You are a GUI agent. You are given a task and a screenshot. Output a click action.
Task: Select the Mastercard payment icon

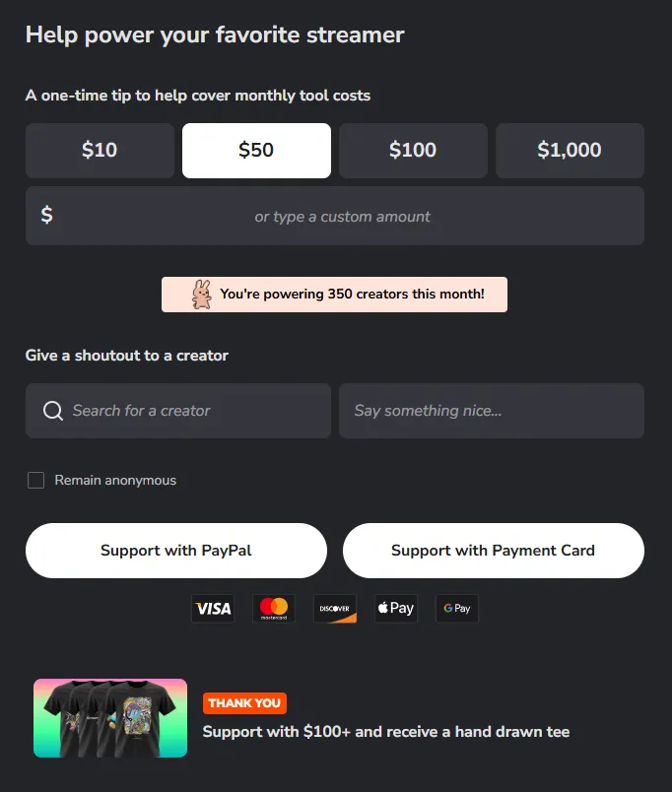[x=274, y=608]
